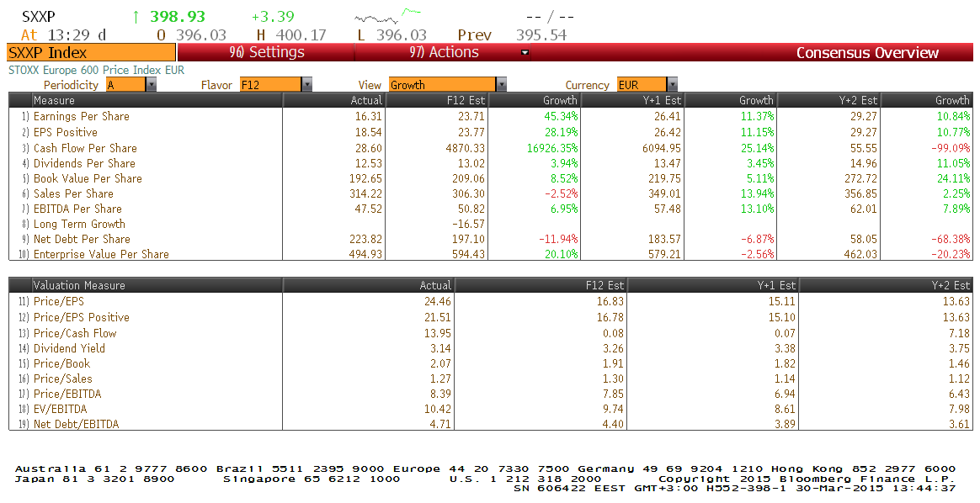Click the View field showing Growth
Viewport: 980px width, 503px height.
click(443, 85)
